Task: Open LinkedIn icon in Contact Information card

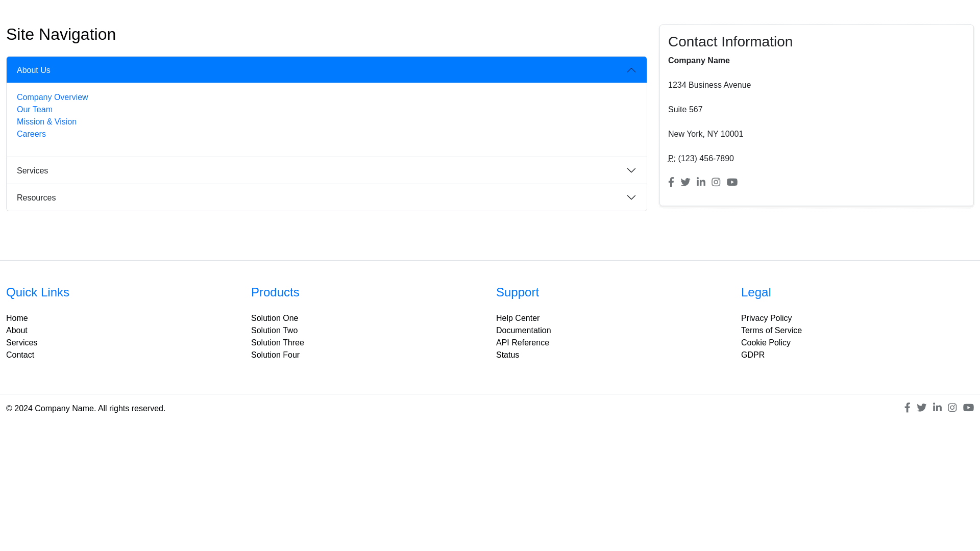Action: click(701, 182)
